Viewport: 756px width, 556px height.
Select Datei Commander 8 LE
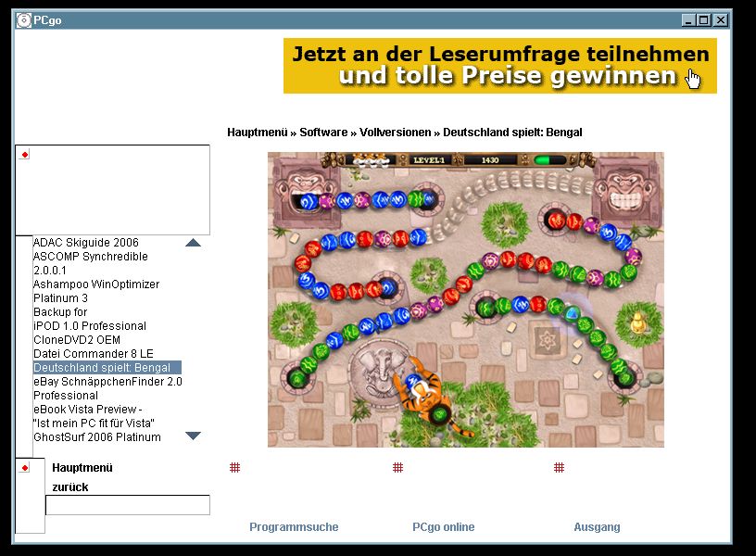93,354
